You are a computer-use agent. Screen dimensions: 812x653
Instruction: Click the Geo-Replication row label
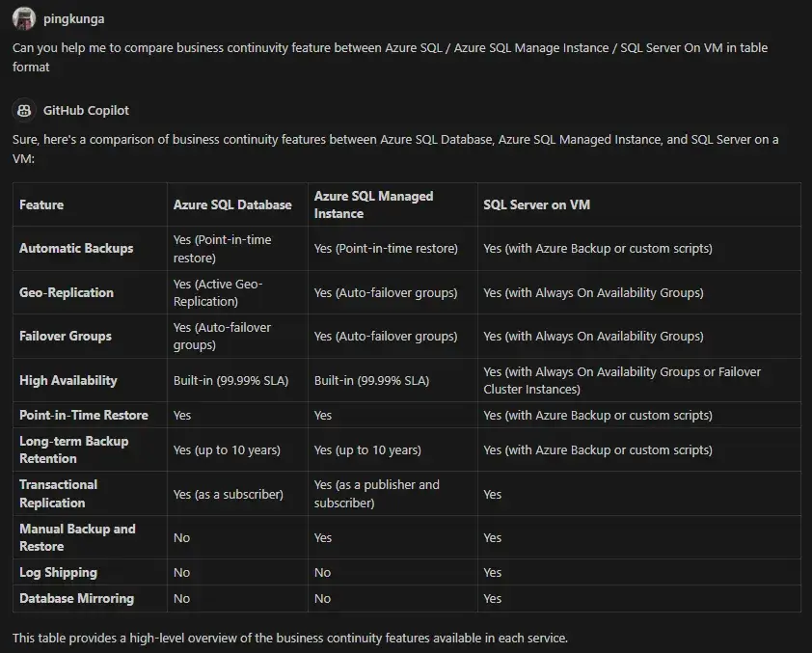[67, 292]
